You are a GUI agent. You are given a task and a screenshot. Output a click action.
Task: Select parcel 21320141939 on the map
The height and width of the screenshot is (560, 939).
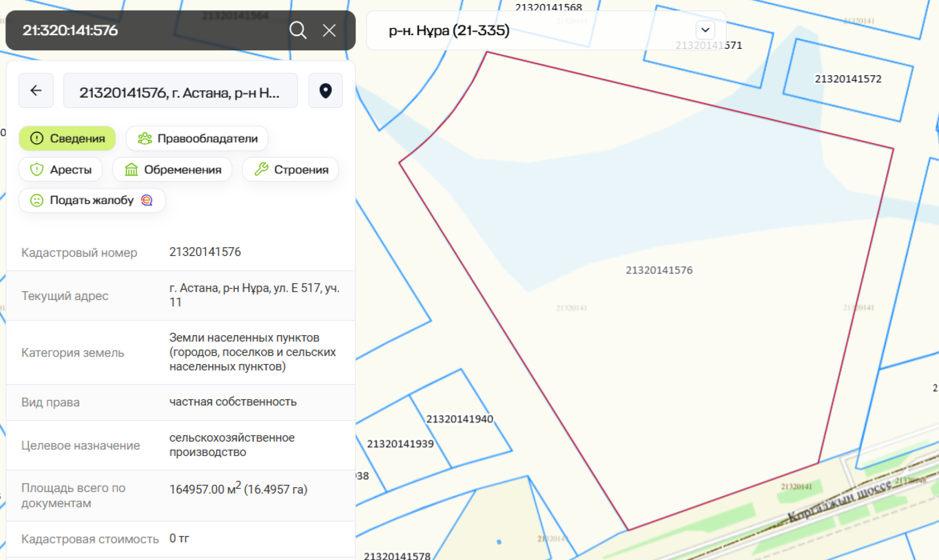pos(400,444)
